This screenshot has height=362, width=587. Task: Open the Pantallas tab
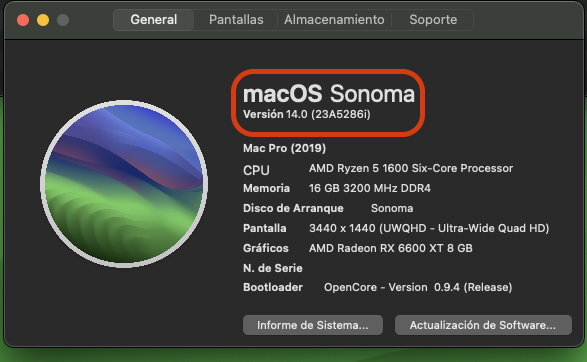(x=236, y=20)
